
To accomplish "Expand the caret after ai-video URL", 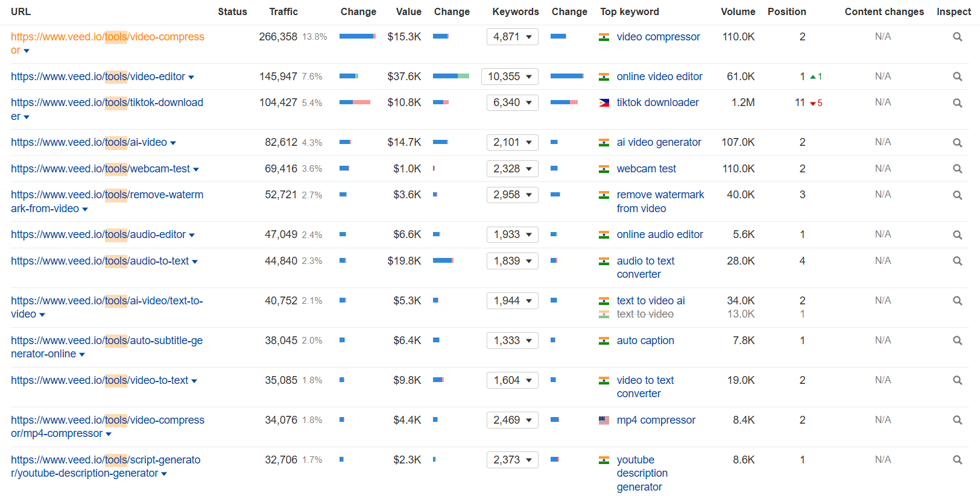I will [173, 143].
